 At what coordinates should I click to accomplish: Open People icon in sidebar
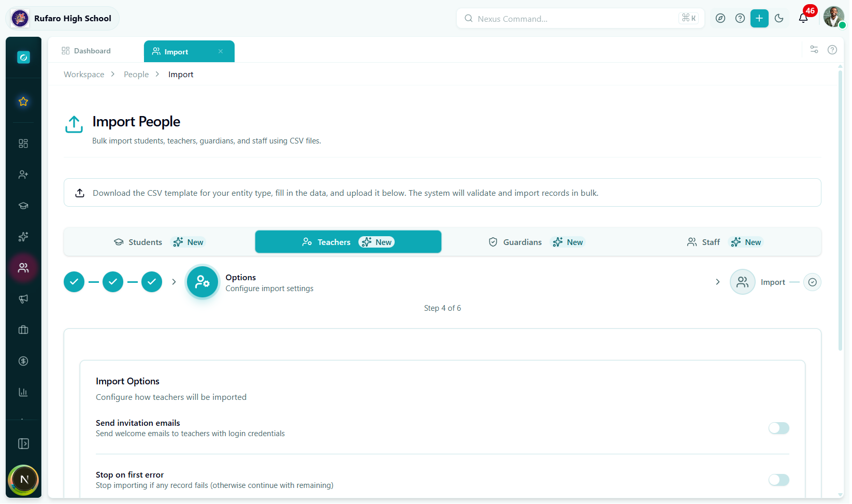23,268
